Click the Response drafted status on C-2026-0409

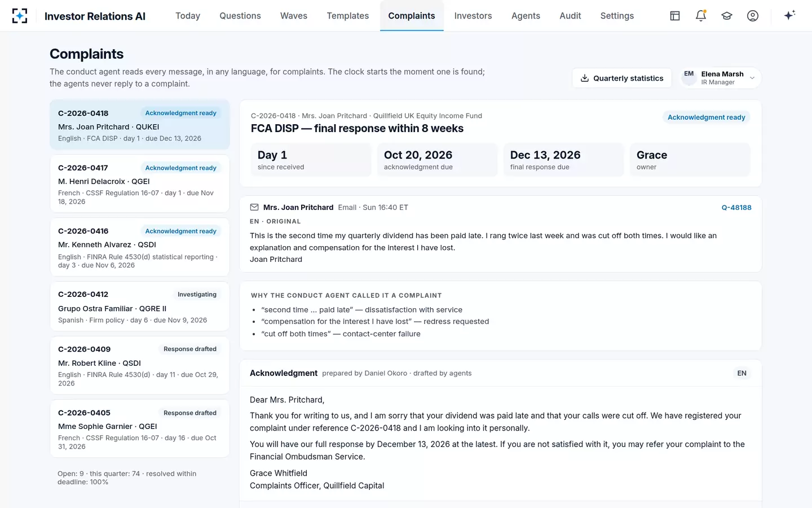pos(190,349)
